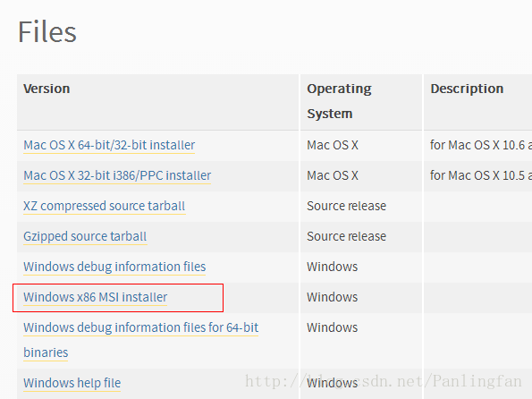The image size is (532, 399).
Task: Click Source release cell for Gzipped tarball row
Action: pos(346,236)
